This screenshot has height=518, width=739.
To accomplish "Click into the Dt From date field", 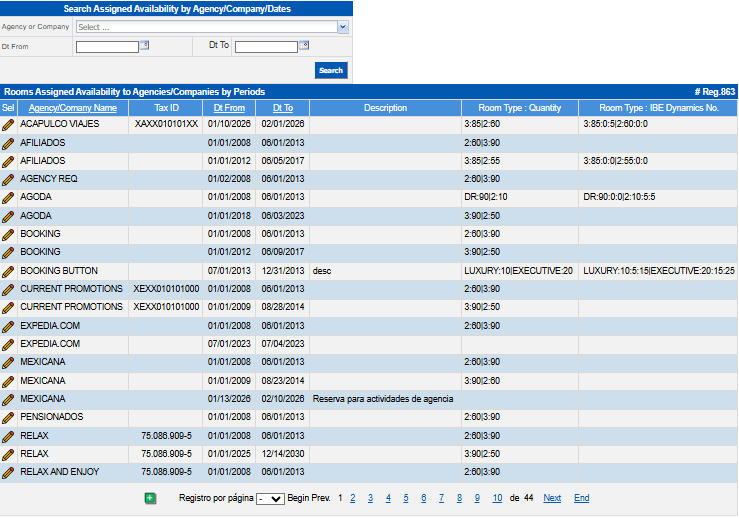I will pyautogui.click(x=106, y=46).
